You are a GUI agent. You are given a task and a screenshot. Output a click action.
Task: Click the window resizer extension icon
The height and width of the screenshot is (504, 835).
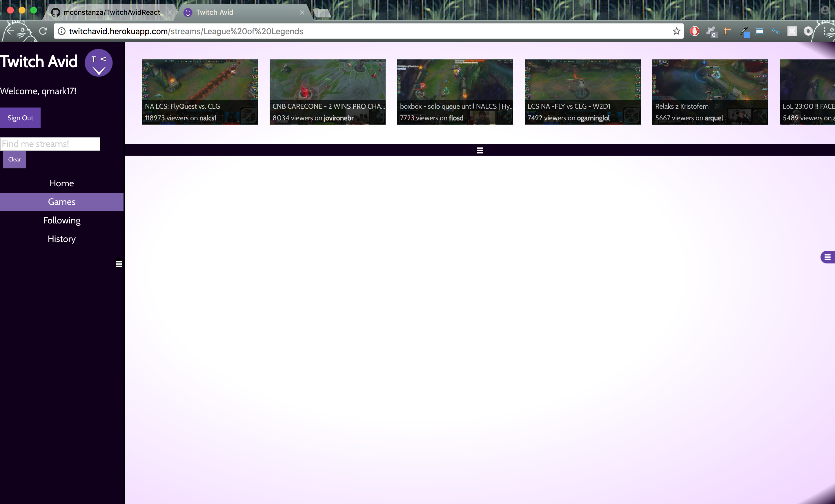[x=759, y=31]
